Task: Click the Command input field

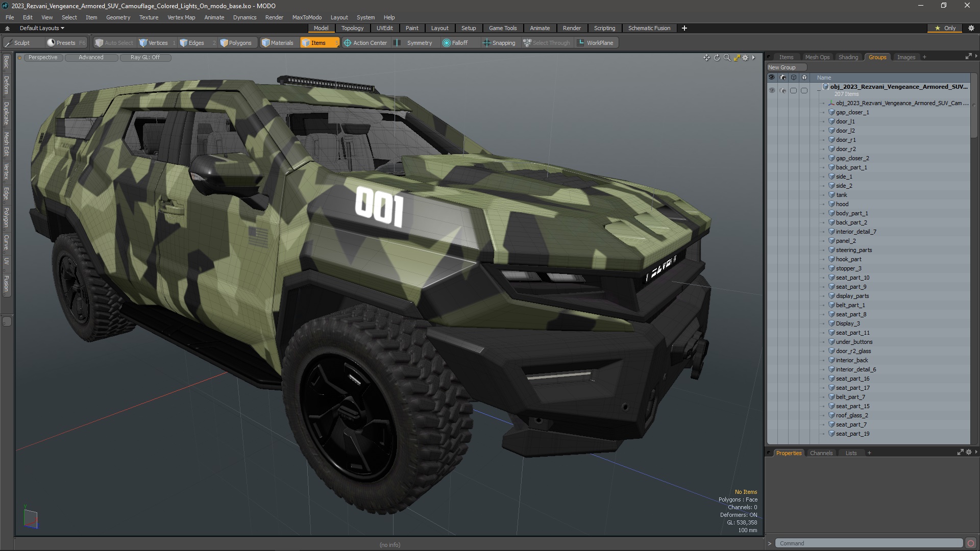Action: click(x=869, y=543)
